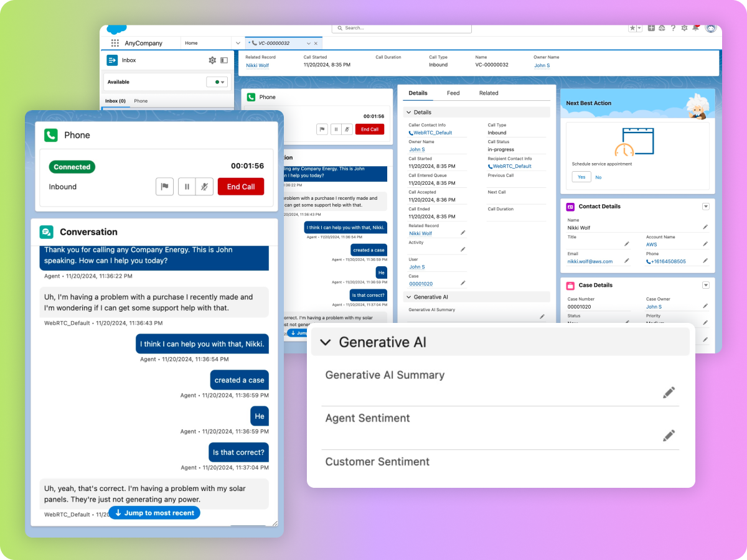Click the Trailhead help question mark icon
747x560 pixels.
tap(673, 28)
